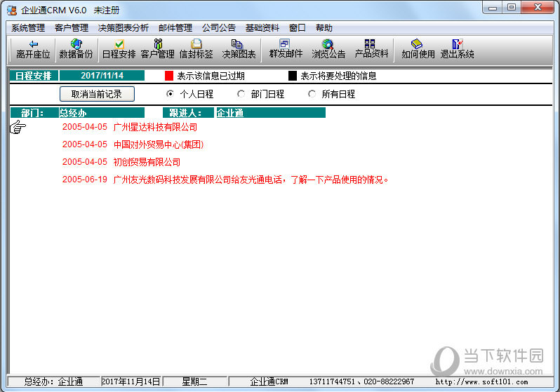This screenshot has width=560, height=392.
Task: Open the 邮件管理 menu
Action: [x=175, y=28]
